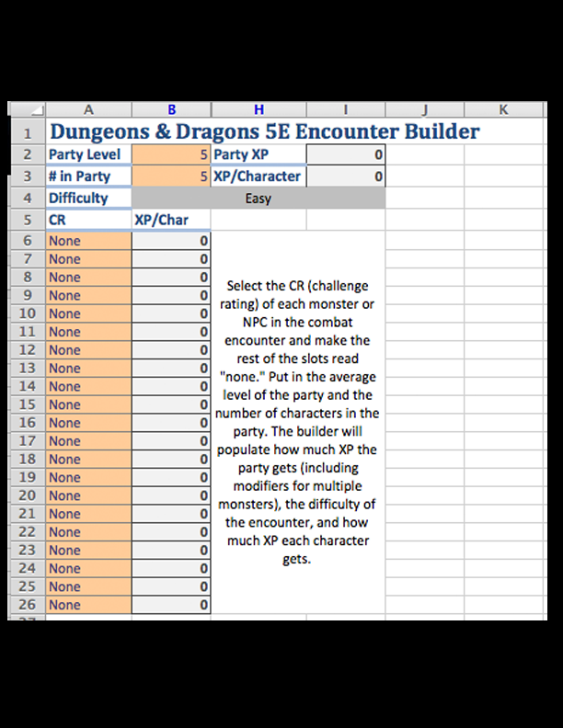
Task: Click the XP/Character label cell
Action: pyautogui.click(x=259, y=176)
